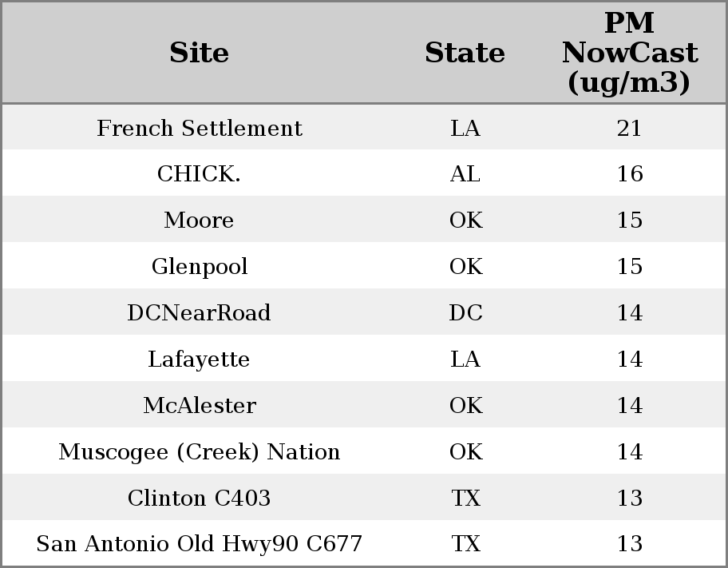Click the DC state cell

(465, 312)
